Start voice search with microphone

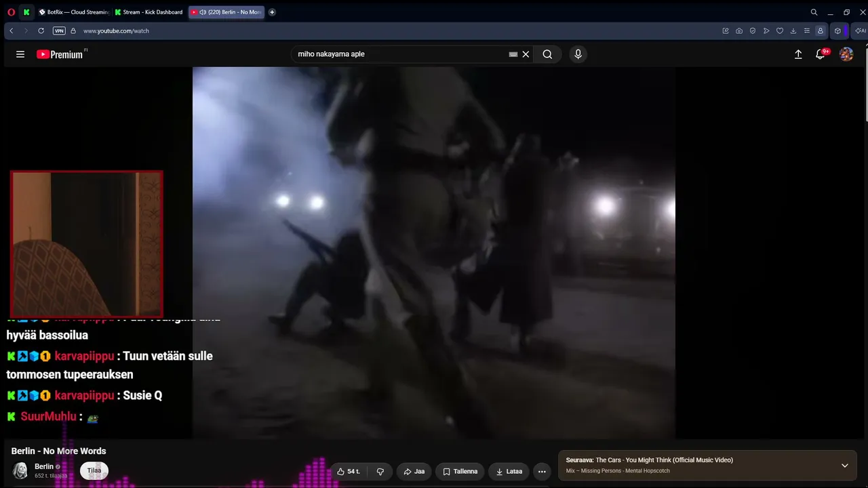point(578,54)
